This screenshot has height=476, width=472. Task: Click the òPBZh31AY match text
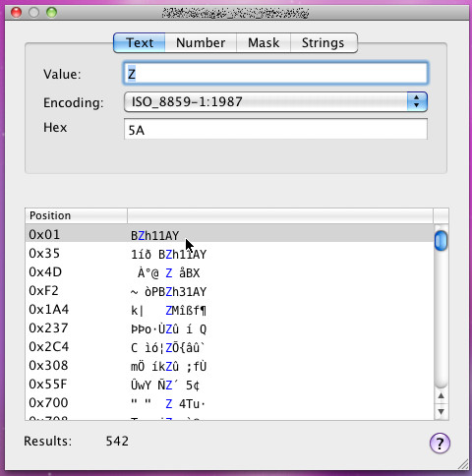click(176, 292)
